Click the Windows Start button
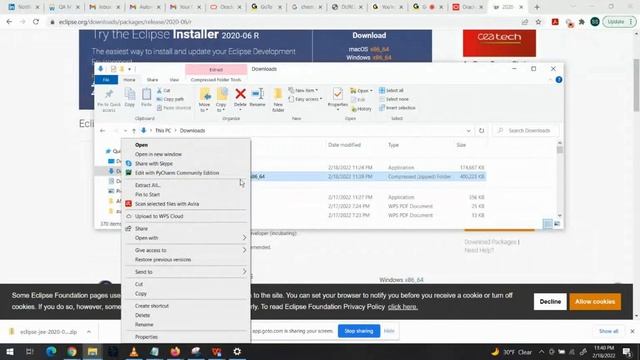640x360 pixels. [x=10, y=351]
